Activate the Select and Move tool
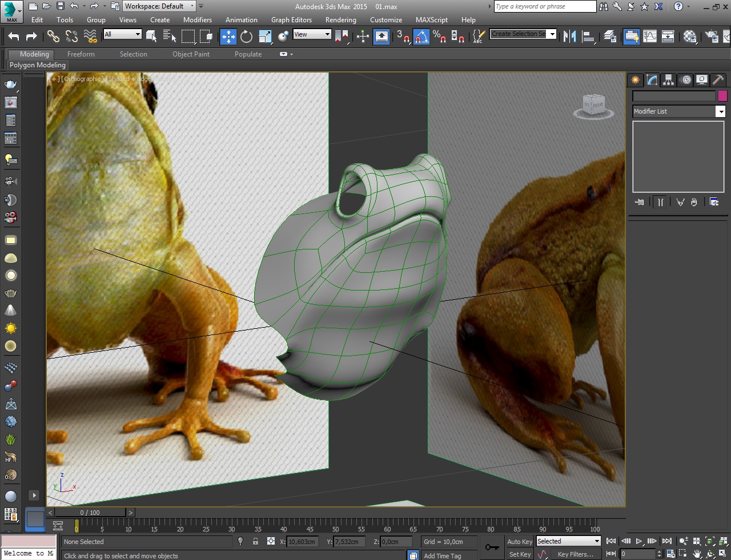Viewport: 731px width, 560px height. (x=228, y=37)
